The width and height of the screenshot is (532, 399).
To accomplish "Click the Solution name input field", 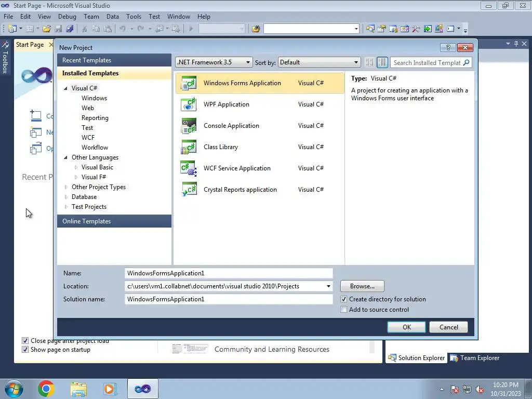I will (229, 299).
